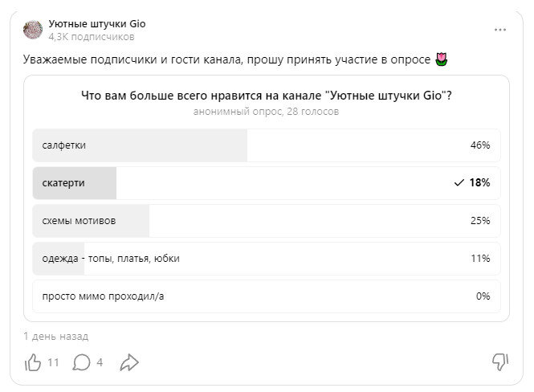Select the скатерти poll option
Screen dimensions: 534x392
267,183
